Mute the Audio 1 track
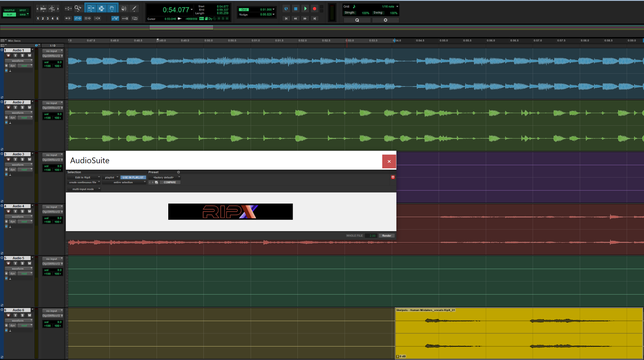The height and width of the screenshot is (360, 644). [x=29, y=56]
